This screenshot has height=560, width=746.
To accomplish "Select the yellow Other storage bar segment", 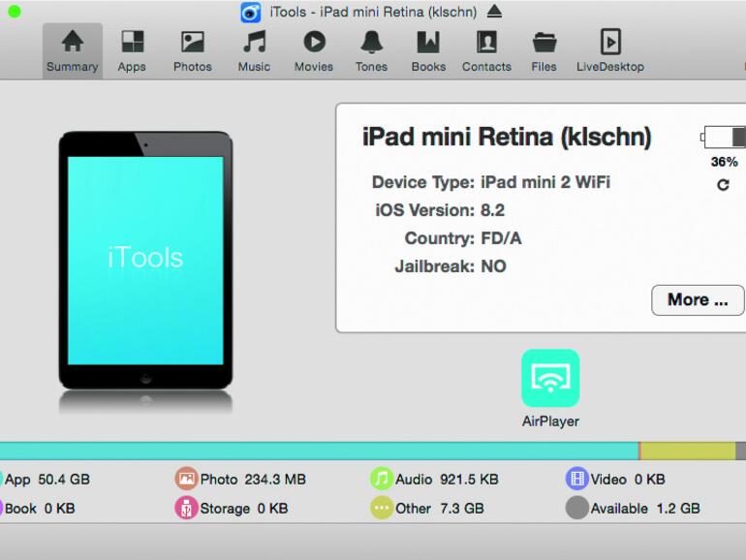I will (688, 451).
